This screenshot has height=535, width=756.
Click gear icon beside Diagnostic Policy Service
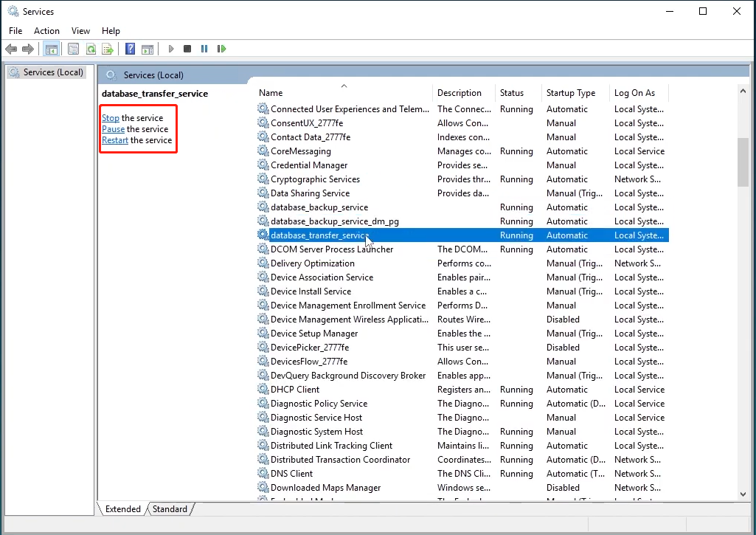[x=263, y=404]
